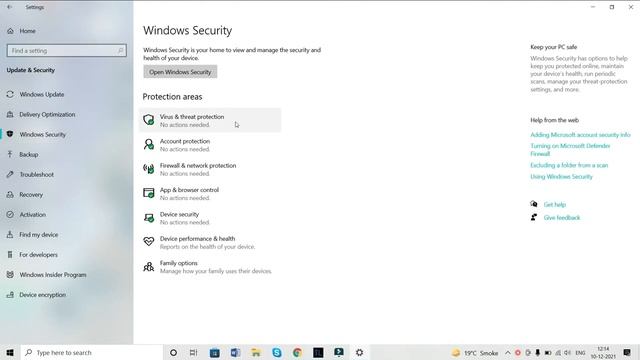Image resolution: width=640 pixels, height=360 pixels.
Task: Open Google Chrome from the taskbar
Action: 298,352
